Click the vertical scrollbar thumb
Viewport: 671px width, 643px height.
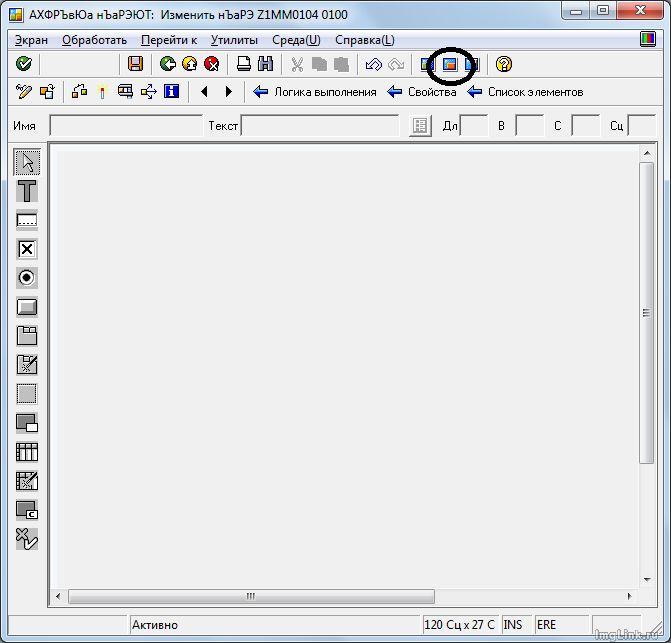point(647,313)
